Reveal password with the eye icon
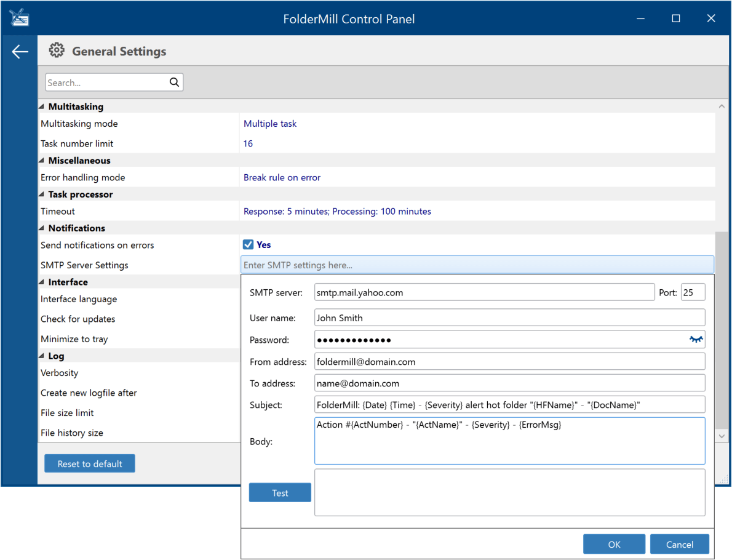Screen dimensions: 732x560 pyautogui.click(x=696, y=340)
